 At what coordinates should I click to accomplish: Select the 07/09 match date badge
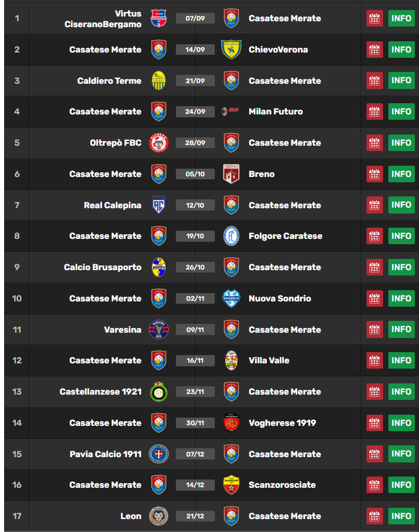(195, 18)
